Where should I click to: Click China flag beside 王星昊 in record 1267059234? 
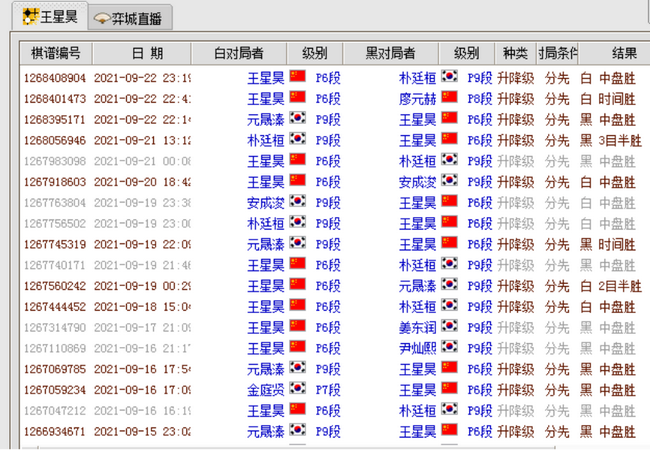[x=449, y=388]
